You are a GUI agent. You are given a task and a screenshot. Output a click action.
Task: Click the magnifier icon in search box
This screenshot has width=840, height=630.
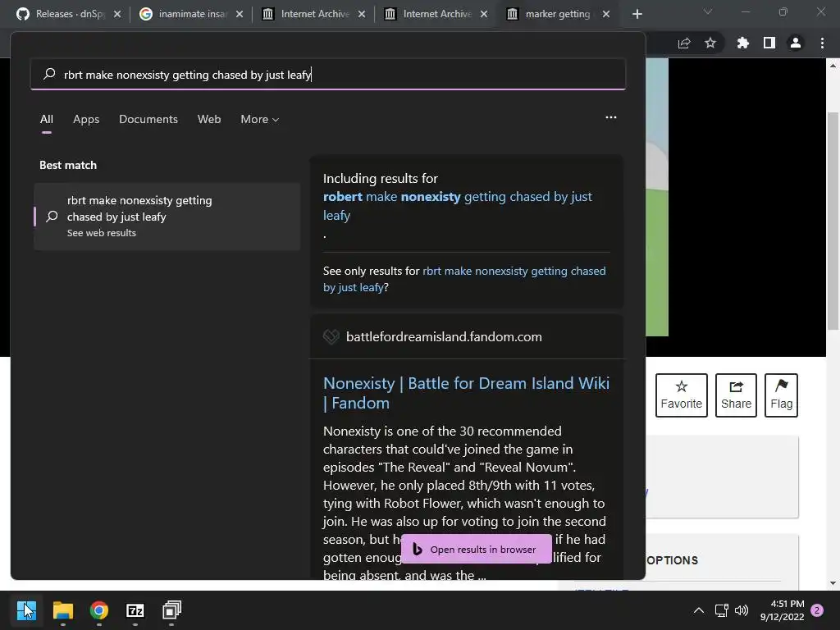coord(49,74)
